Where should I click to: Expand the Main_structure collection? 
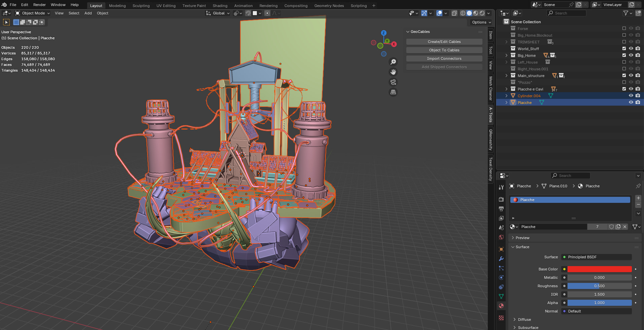[x=506, y=76]
